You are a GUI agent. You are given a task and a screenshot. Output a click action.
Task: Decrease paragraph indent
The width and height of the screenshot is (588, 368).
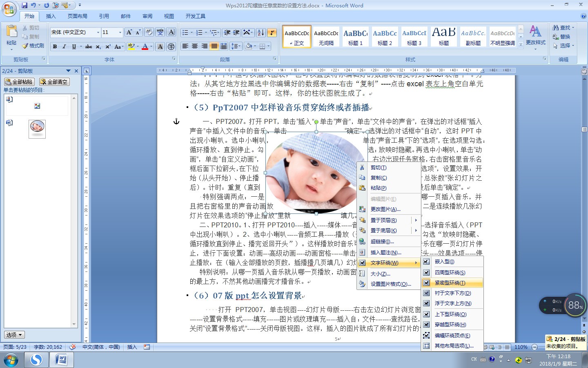(x=227, y=32)
